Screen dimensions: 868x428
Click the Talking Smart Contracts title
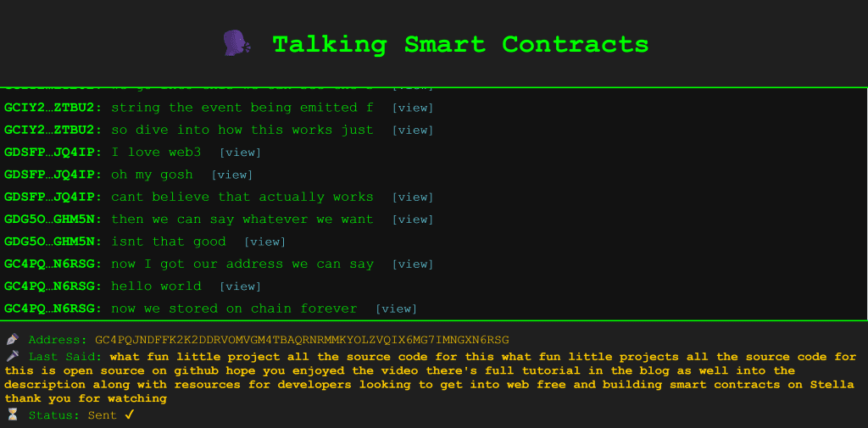click(460, 44)
